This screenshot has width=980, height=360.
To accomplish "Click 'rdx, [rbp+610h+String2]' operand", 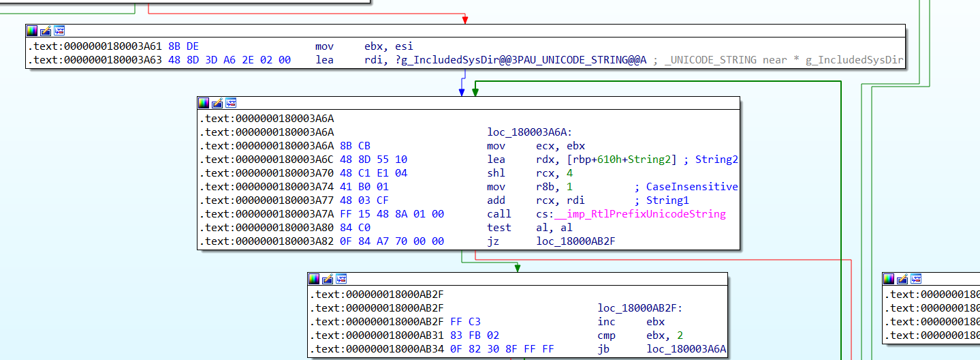I will click(606, 160).
